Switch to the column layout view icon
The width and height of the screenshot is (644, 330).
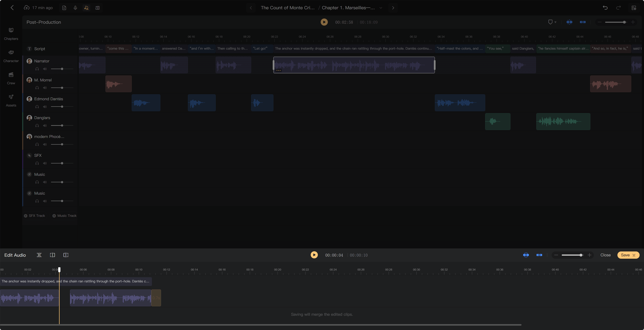click(98, 8)
